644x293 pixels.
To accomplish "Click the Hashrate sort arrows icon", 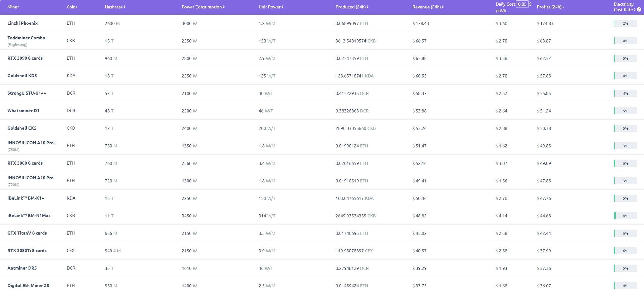I will pos(124,7).
